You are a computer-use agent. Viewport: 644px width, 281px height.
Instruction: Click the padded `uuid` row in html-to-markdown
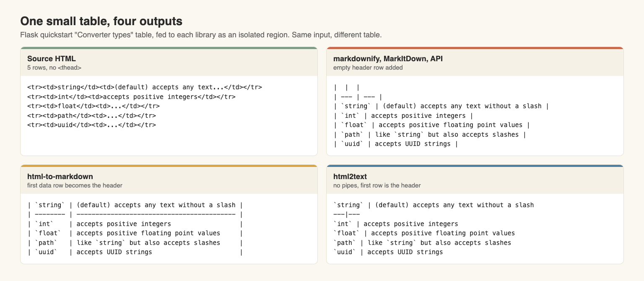[x=135, y=252]
